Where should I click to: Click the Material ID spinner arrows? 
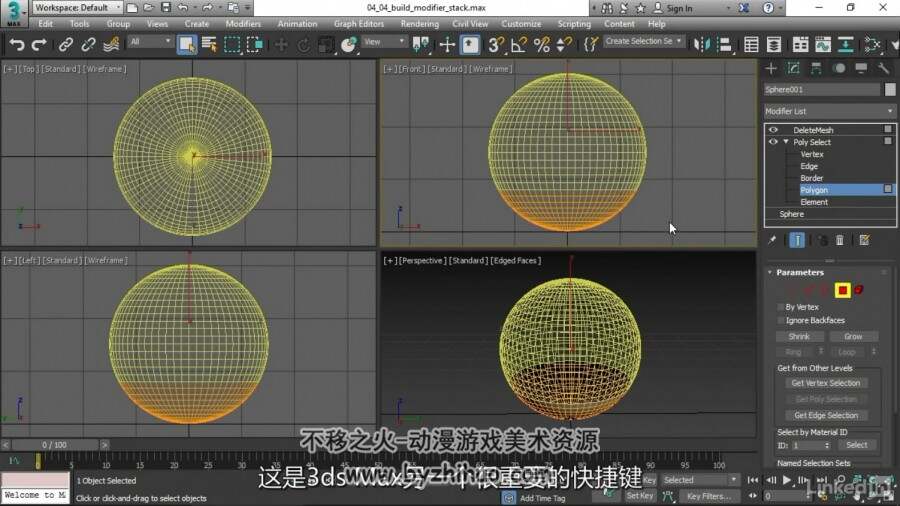(x=827, y=445)
